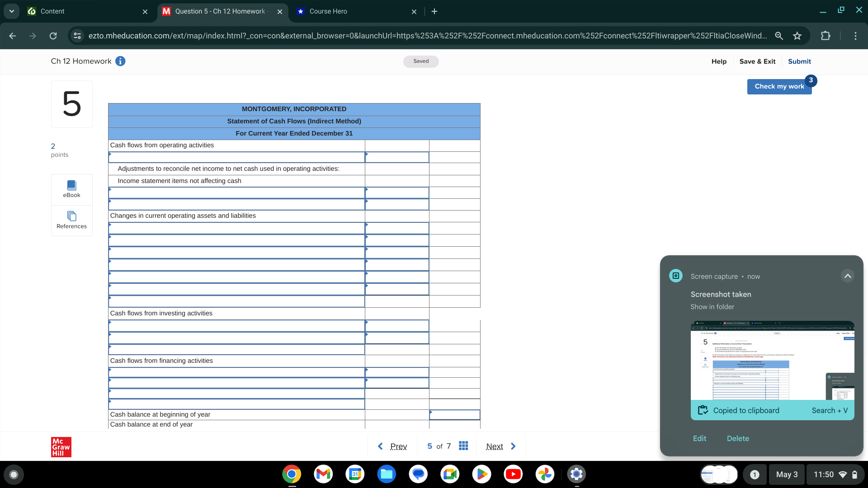Viewport: 868px width, 488px height.
Task: Click the Check my work button
Action: point(779,86)
